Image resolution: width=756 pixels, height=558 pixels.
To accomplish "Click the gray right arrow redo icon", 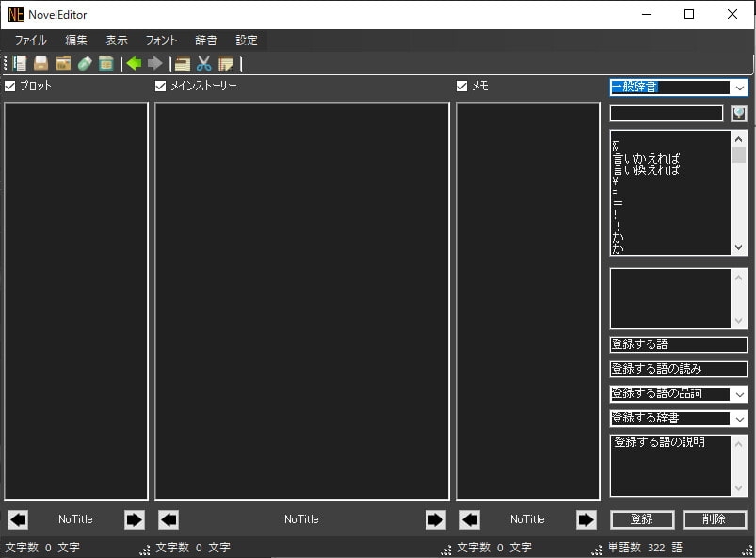I will coord(155,63).
